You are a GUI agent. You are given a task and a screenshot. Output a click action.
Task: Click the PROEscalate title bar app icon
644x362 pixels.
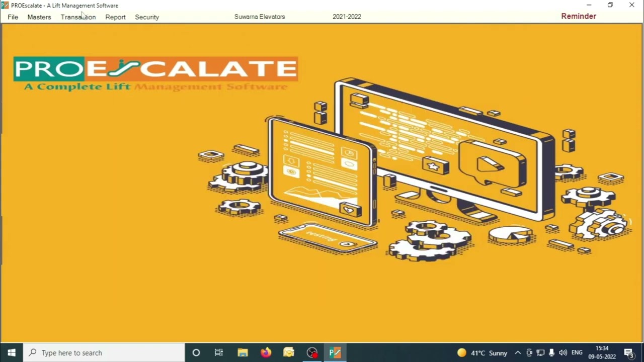5,6
